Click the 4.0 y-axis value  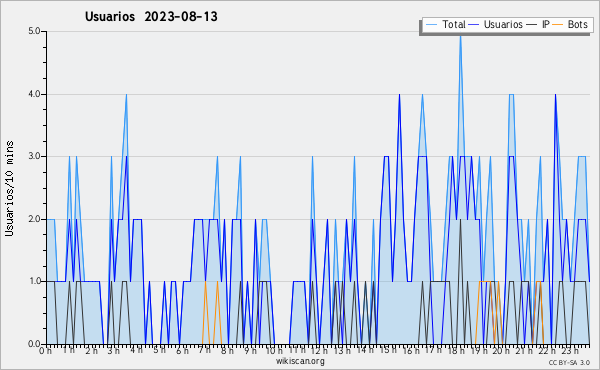[34, 94]
